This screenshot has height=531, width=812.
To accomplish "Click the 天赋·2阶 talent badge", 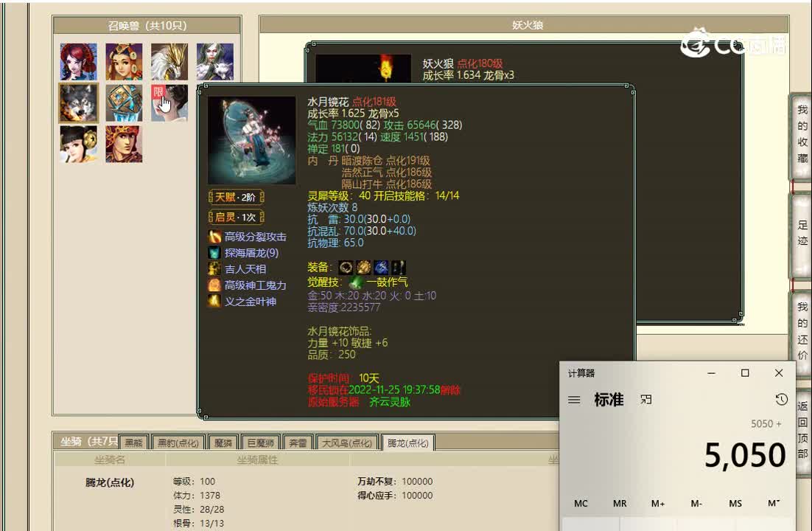I will (236, 197).
